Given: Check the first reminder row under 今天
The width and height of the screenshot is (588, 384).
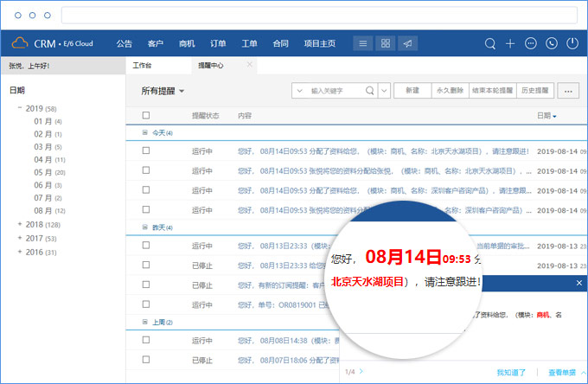Looking at the screenshot, I should pos(146,150).
